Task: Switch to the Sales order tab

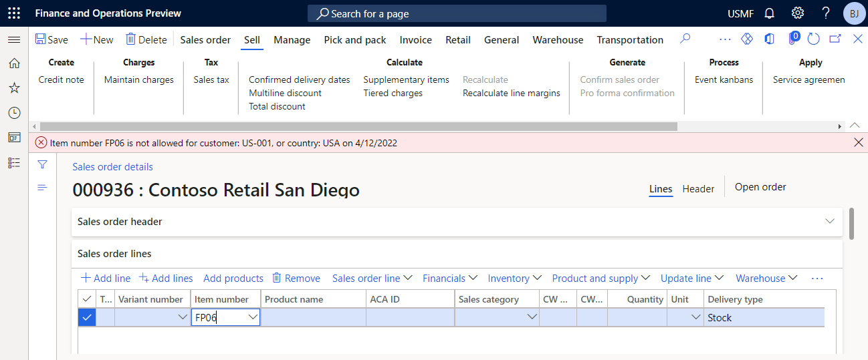Action: 205,40
